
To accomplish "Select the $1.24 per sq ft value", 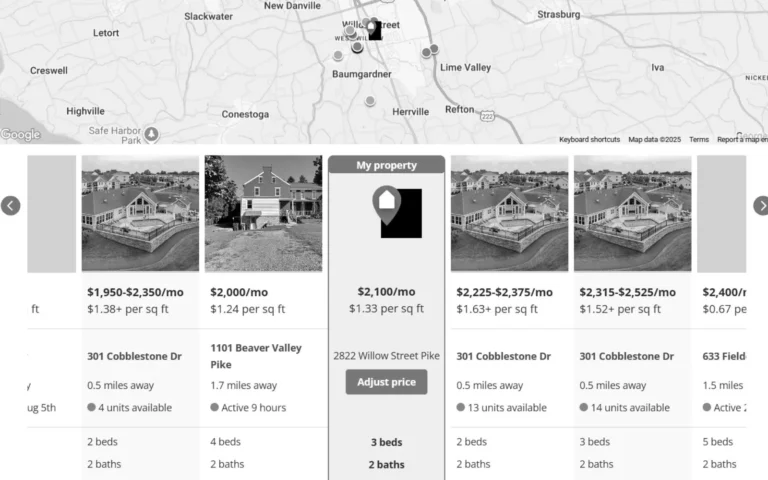I will coord(247,309).
